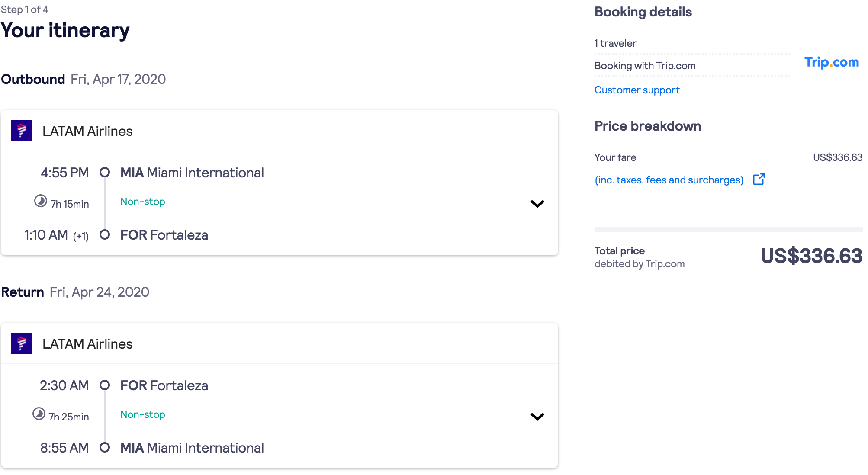The height and width of the screenshot is (475, 868).
Task: Click the 2:30 AM departure circle marker
Action: click(105, 385)
